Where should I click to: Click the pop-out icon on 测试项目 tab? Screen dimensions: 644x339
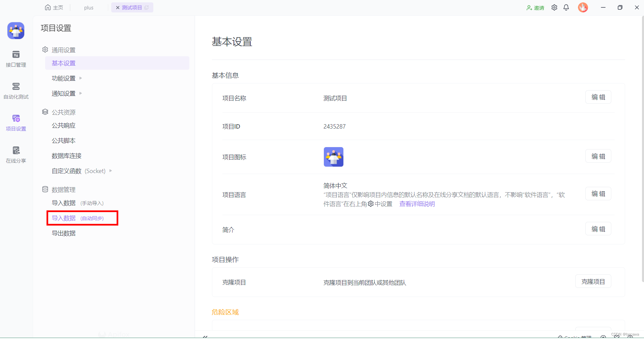tap(147, 7)
